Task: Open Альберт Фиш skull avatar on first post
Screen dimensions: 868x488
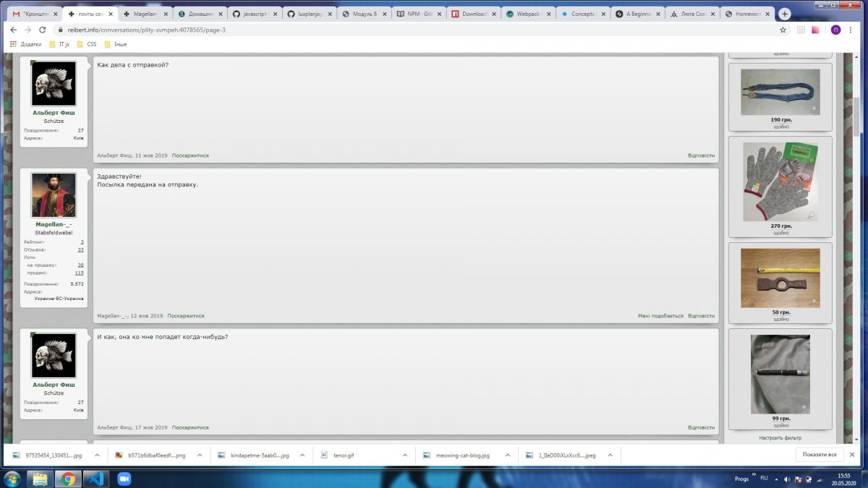Action: 54,84
